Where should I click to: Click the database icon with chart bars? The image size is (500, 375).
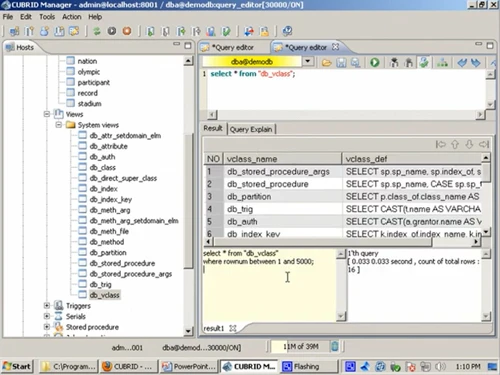click(x=211, y=31)
